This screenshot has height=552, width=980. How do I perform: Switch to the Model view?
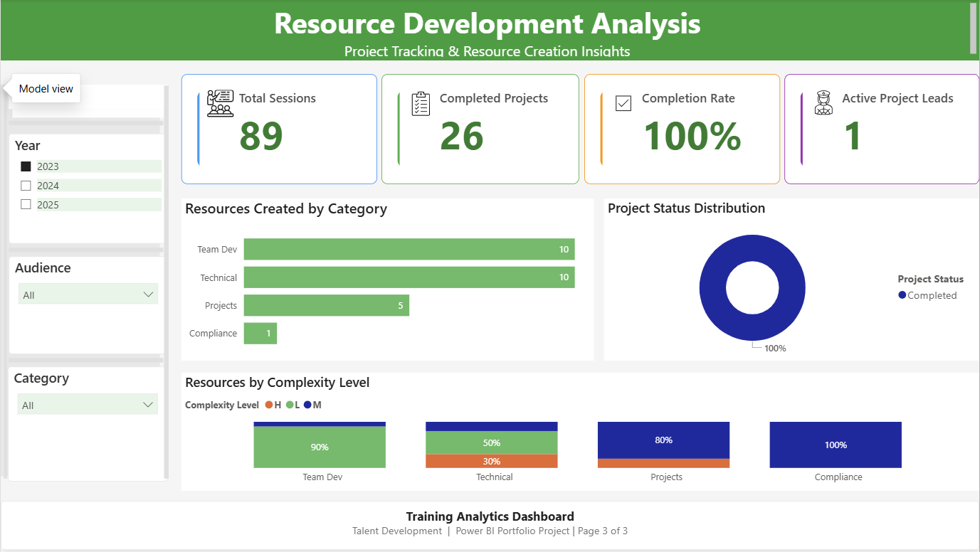coord(46,88)
